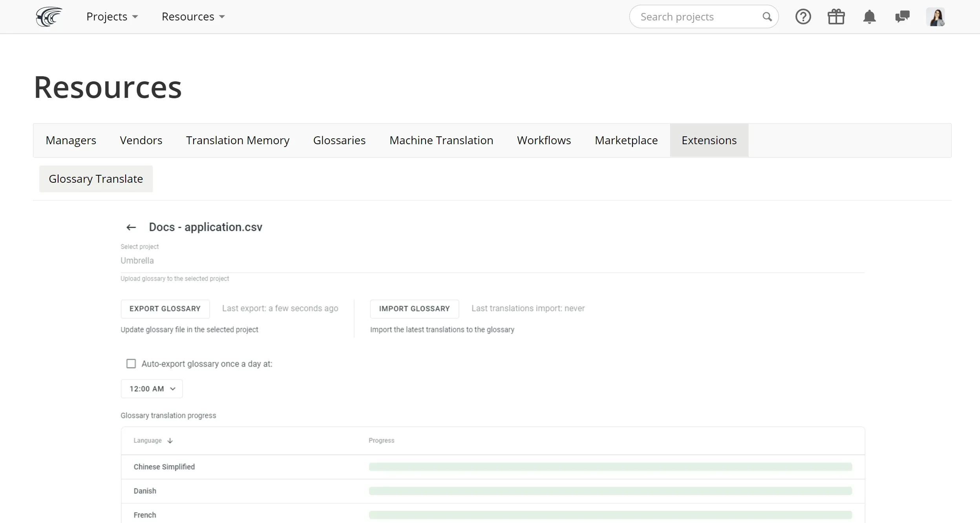Click the search magnifier icon
Screen dimensions: 980x523
pyautogui.click(x=767, y=17)
